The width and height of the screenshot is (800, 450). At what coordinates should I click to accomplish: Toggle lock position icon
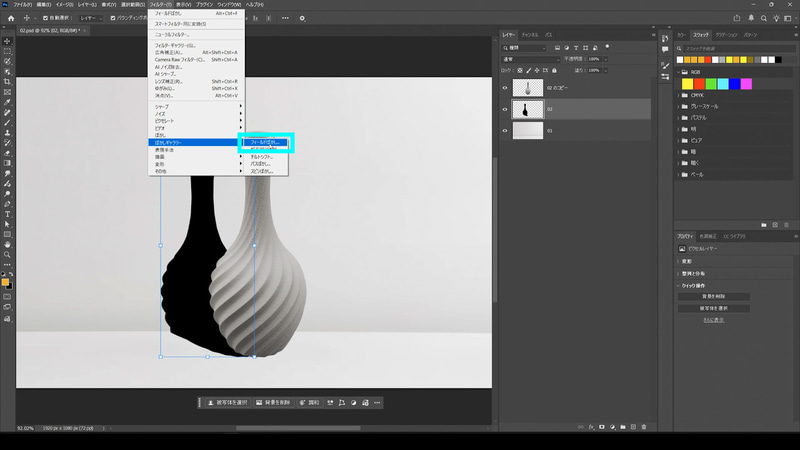coord(537,70)
